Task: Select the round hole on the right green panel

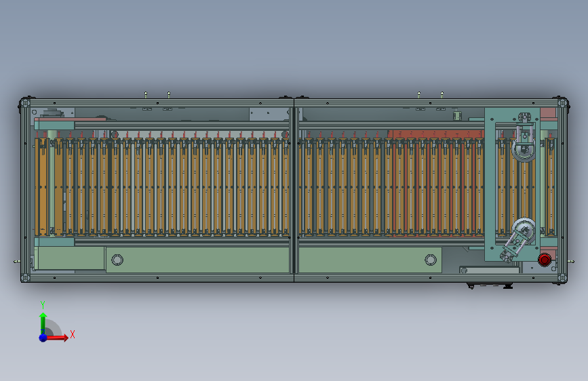Action: click(x=431, y=260)
